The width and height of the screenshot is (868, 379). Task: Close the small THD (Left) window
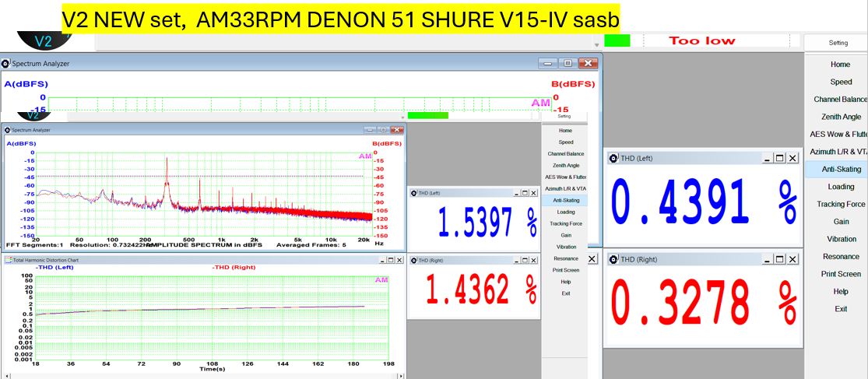[x=533, y=193]
